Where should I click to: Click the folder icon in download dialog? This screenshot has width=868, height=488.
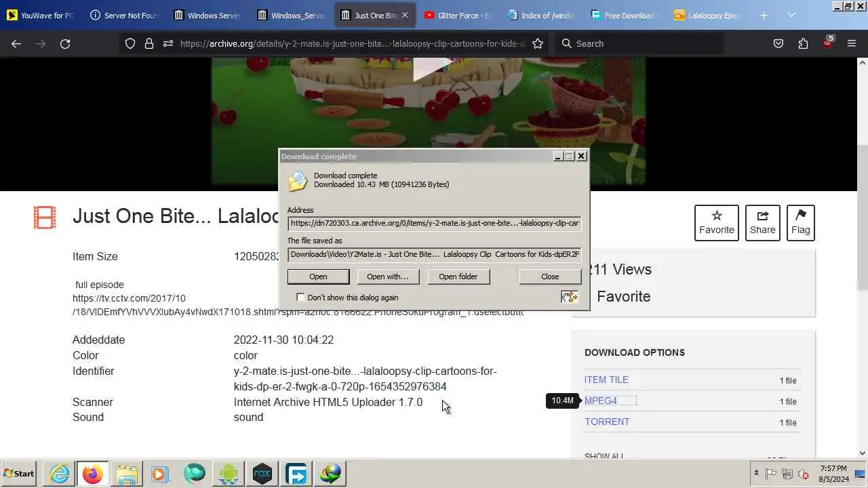[x=298, y=181]
